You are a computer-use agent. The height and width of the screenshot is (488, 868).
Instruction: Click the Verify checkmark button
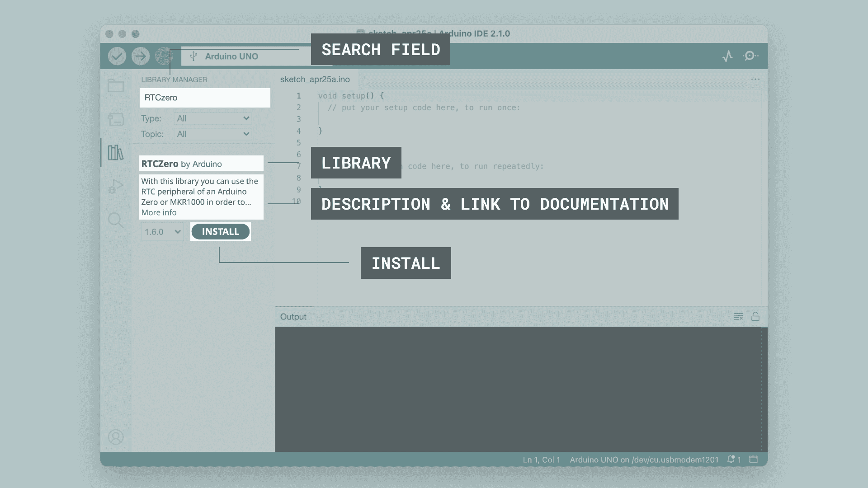point(117,56)
